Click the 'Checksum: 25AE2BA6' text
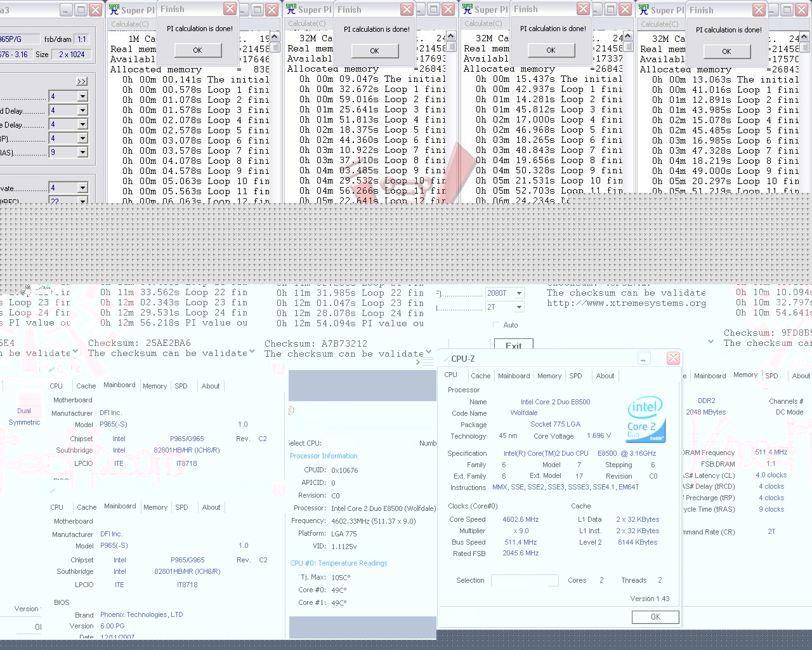Screen dimensions: 812x650 [140, 343]
